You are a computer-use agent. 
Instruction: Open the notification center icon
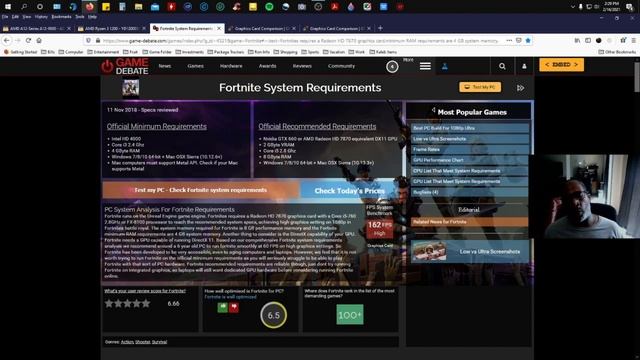(629, 7)
